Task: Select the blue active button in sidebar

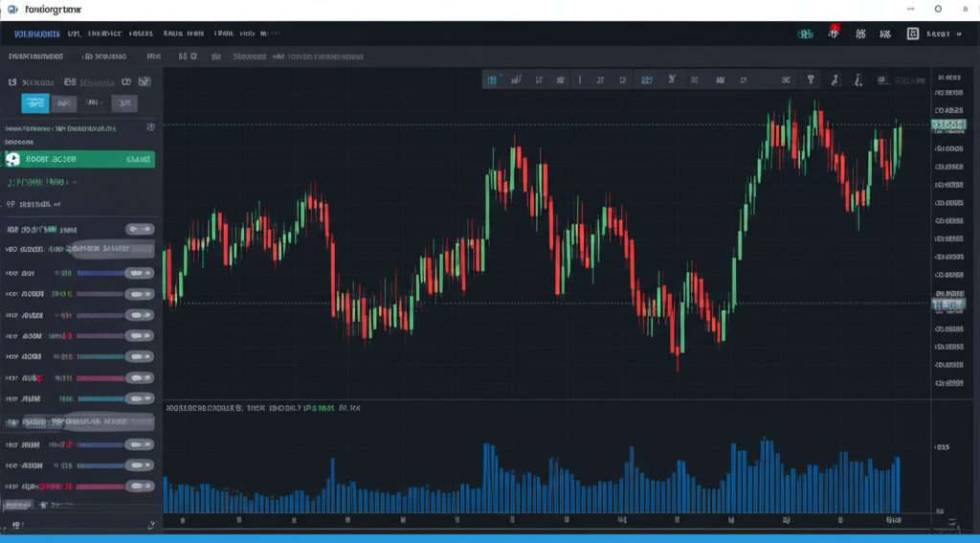Action: pos(35,102)
